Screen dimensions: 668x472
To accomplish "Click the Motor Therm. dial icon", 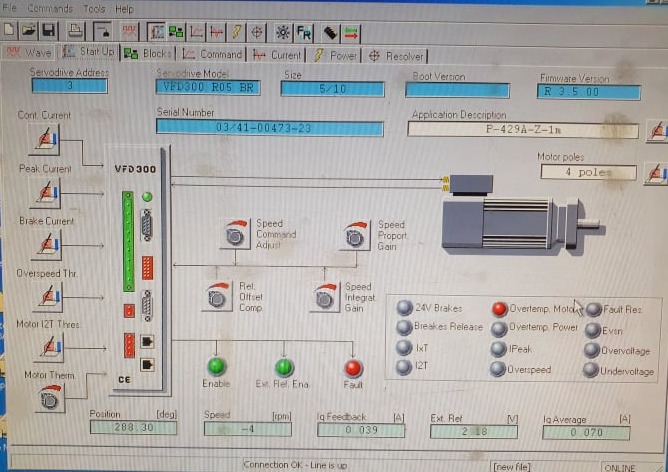I will click(x=49, y=398).
